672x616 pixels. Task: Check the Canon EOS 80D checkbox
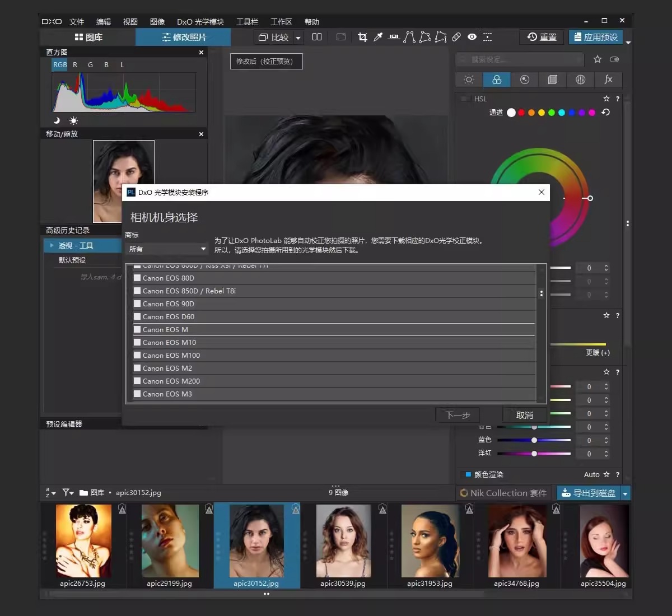(x=137, y=278)
